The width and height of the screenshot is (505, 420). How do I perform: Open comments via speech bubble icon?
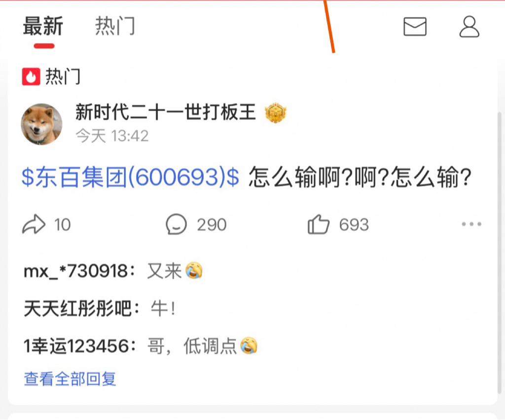[176, 224]
